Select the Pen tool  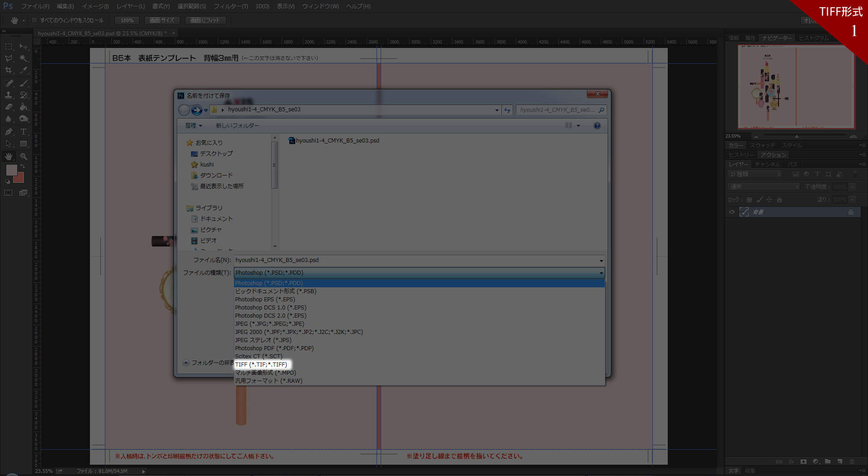pyautogui.click(x=9, y=132)
